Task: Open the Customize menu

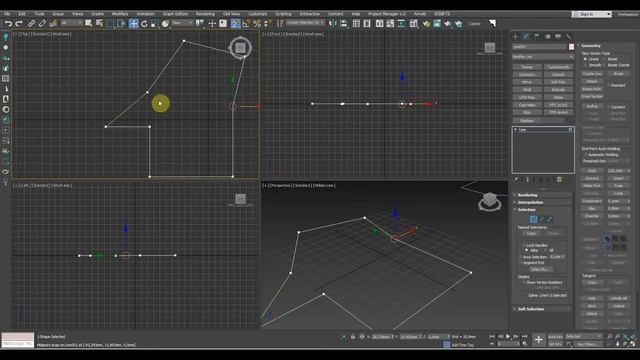Action: pyautogui.click(x=258, y=14)
